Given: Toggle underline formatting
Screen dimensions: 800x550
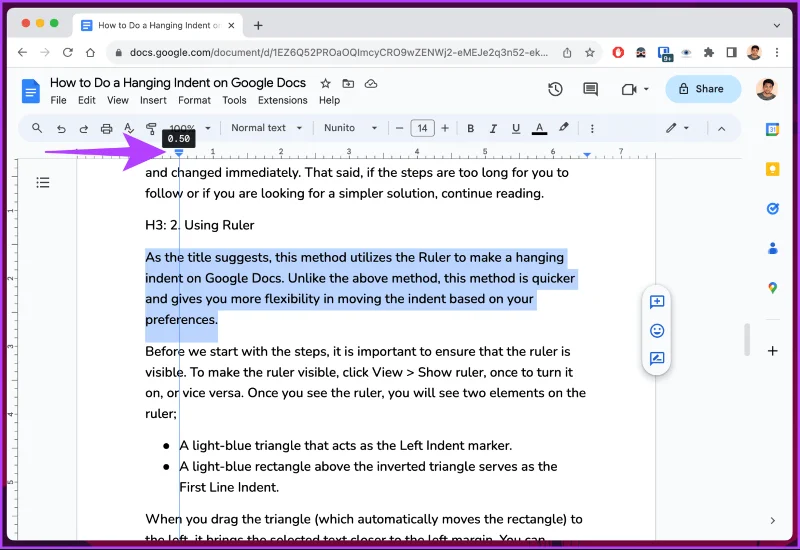Looking at the screenshot, I should pyautogui.click(x=516, y=129).
